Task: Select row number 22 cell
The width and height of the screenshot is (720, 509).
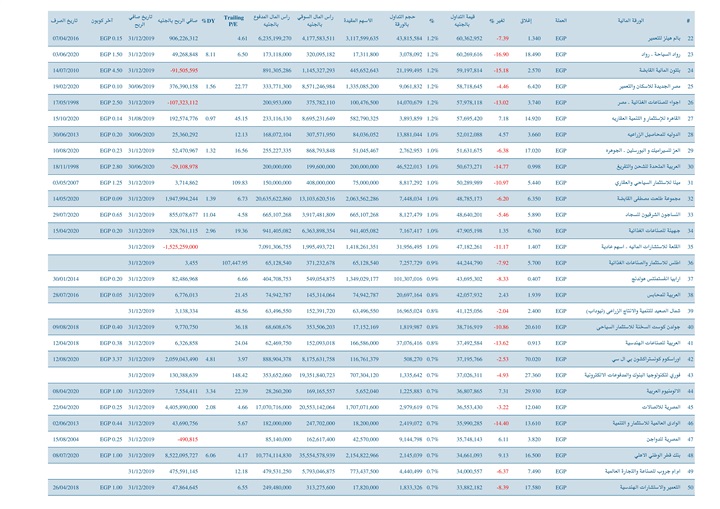Action: (690, 39)
